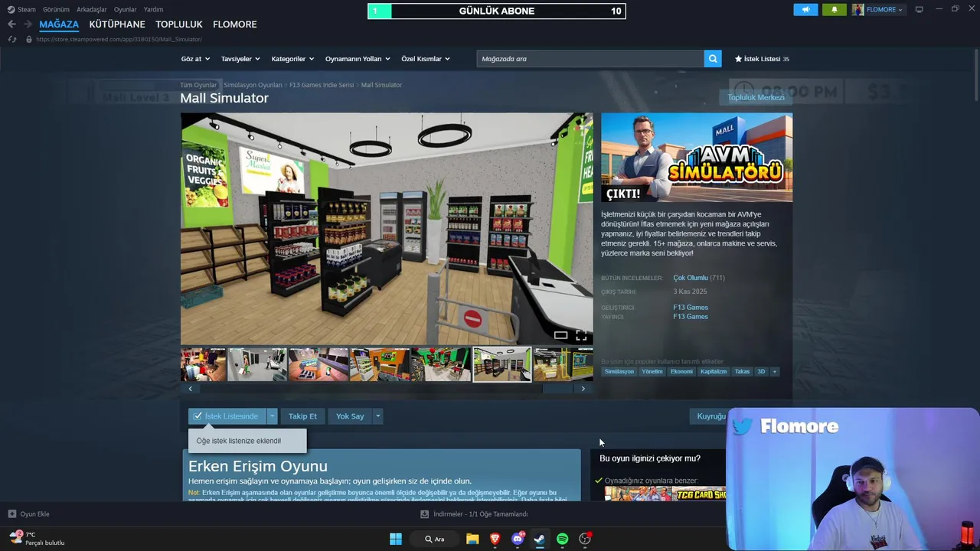Click the fullscreen icon on the screenshot viewer
The height and width of the screenshot is (551, 980).
click(x=581, y=336)
